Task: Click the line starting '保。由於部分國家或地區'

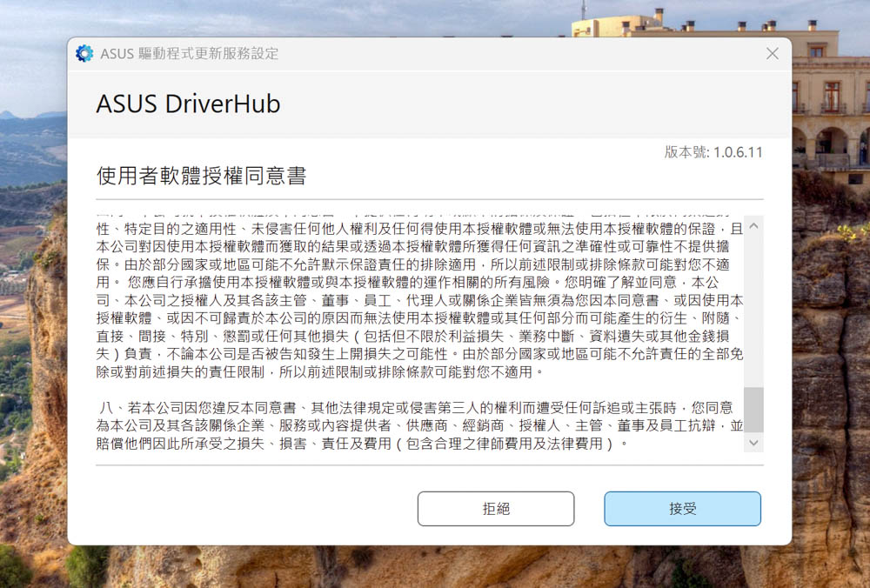Action: pos(413,265)
